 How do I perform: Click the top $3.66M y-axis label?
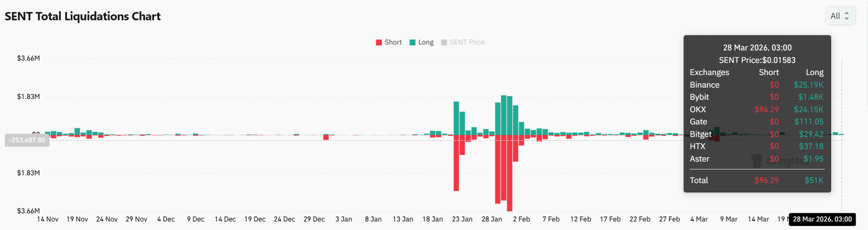click(x=28, y=58)
